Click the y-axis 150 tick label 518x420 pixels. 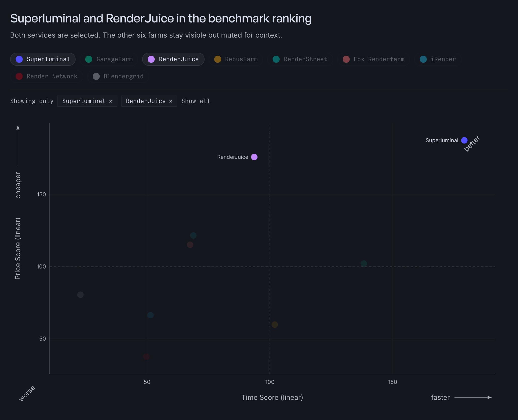pos(42,195)
